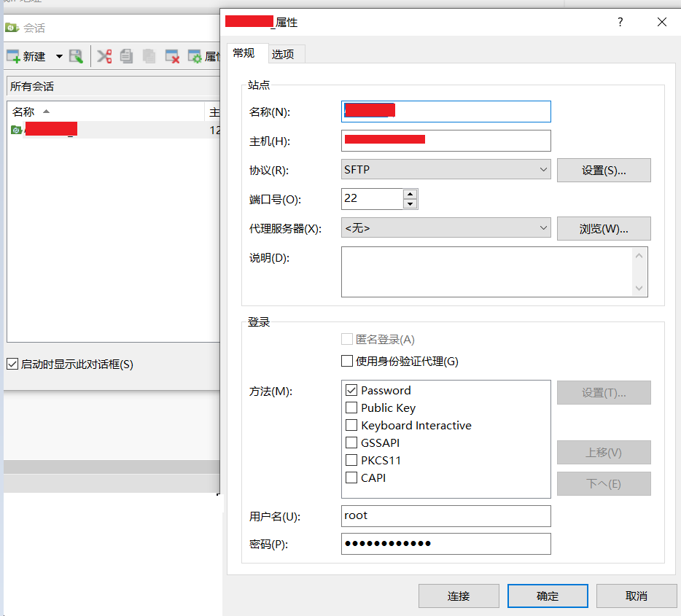Check 使用身份验证代理 option
The height and width of the screenshot is (616, 681).
[347, 360]
